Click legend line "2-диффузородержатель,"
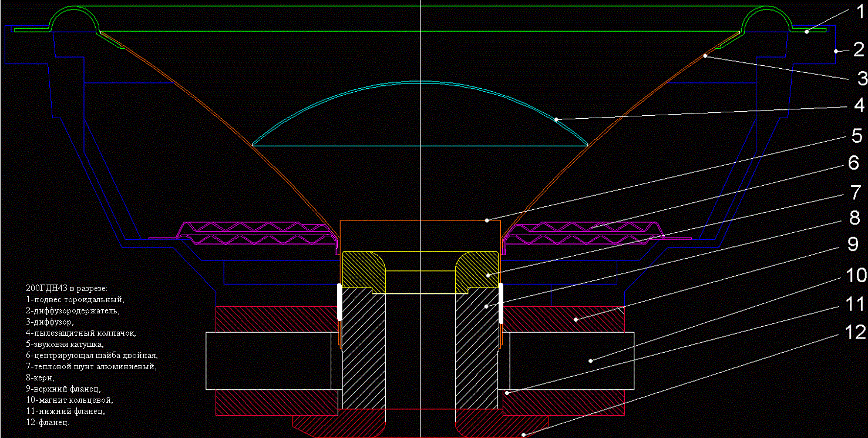Screen dimensions: 868x438 tap(73, 310)
